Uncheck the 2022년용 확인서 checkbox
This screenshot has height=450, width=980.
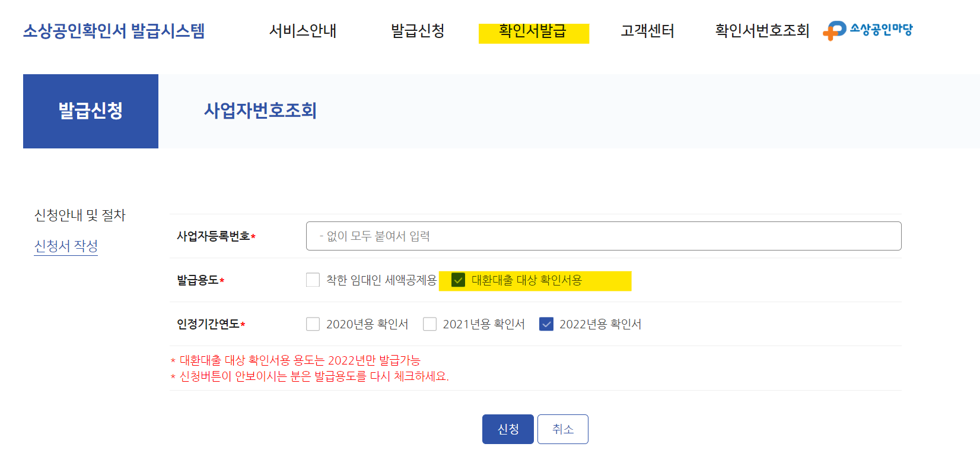click(546, 324)
